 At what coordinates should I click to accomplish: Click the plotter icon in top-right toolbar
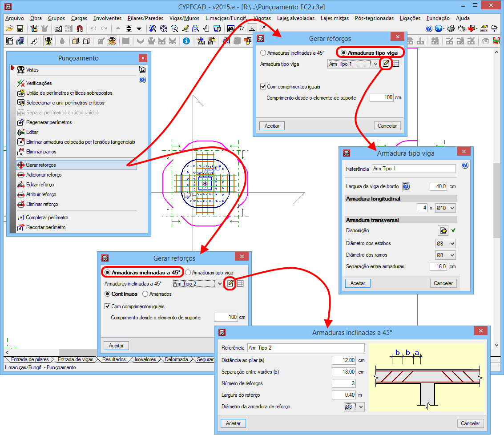pyautogui.click(x=462, y=28)
